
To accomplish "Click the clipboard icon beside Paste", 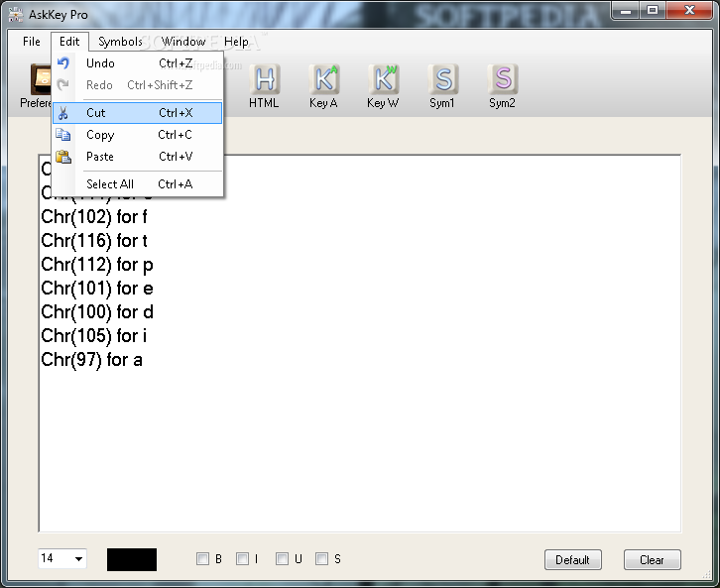I will 63,157.
